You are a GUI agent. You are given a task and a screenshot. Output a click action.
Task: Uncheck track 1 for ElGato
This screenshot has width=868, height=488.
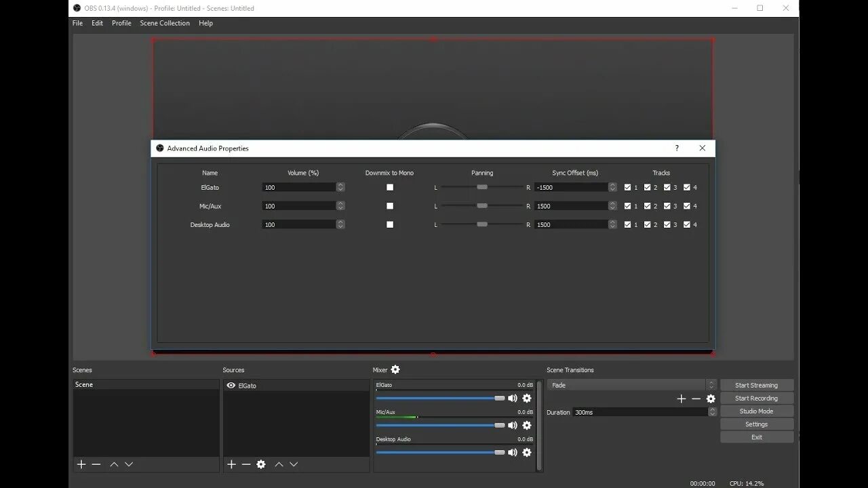tap(628, 187)
